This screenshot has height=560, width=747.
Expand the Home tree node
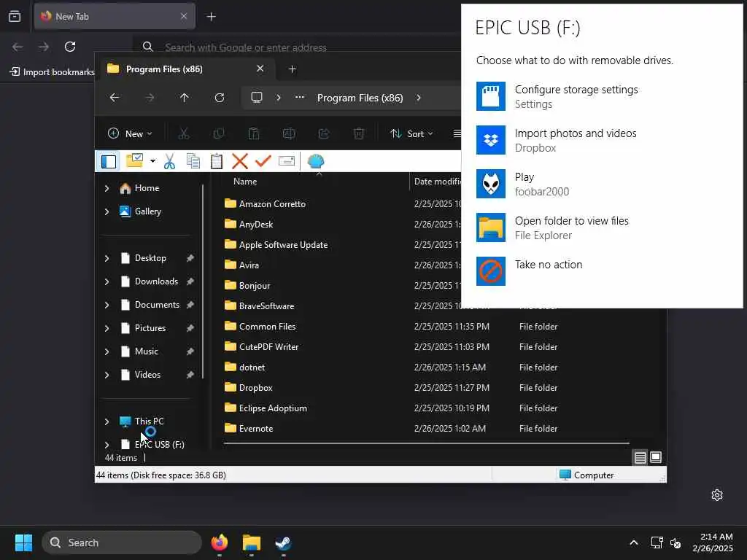coord(107,189)
